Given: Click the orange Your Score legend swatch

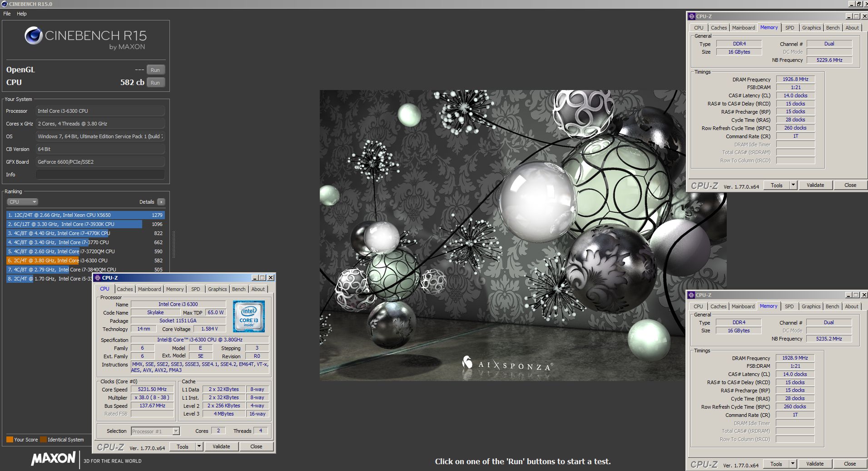Looking at the screenshot, I should tap(10, 440).
